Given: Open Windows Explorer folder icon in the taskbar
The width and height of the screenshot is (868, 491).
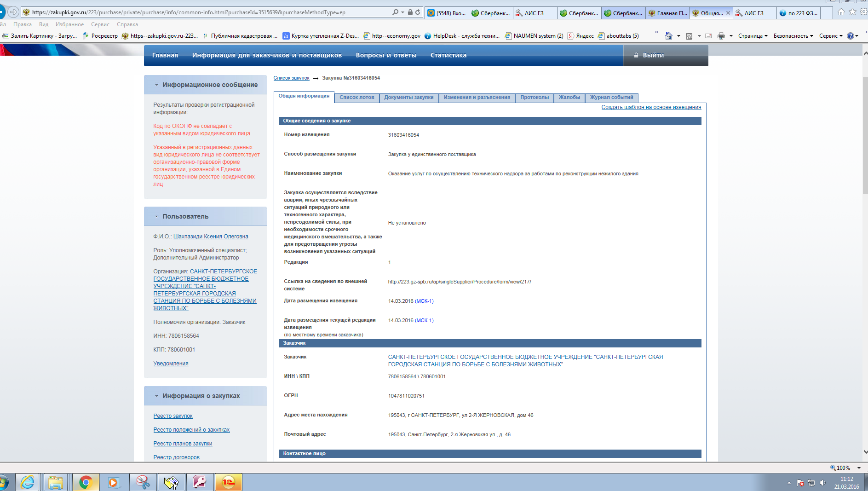Looking at the screenshot, I should [56, 482].
